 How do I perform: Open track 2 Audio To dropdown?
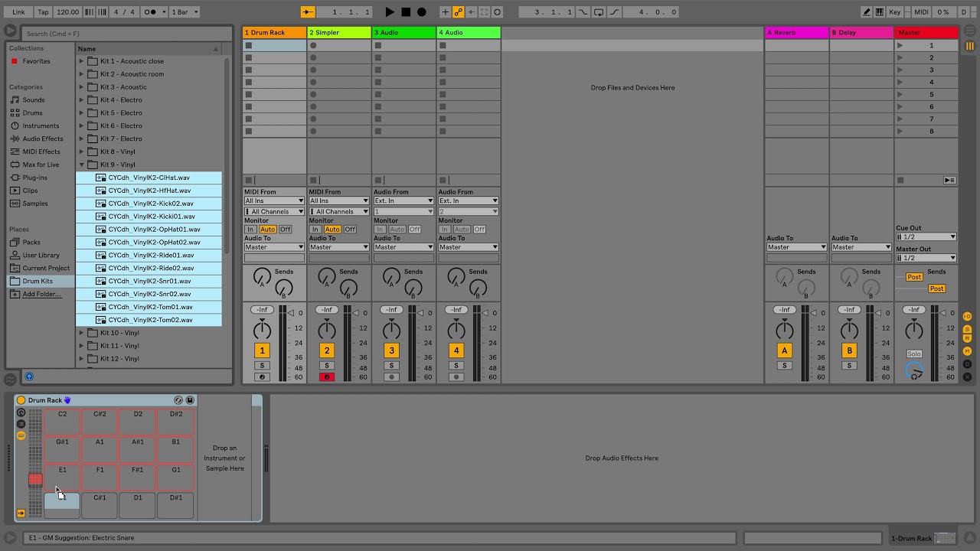pyautogui.click(x=338, y=247)
